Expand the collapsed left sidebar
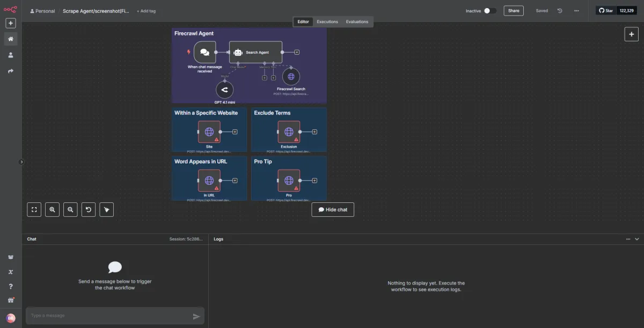The width and height of the screenshot is (644, 328). [21, 162]
